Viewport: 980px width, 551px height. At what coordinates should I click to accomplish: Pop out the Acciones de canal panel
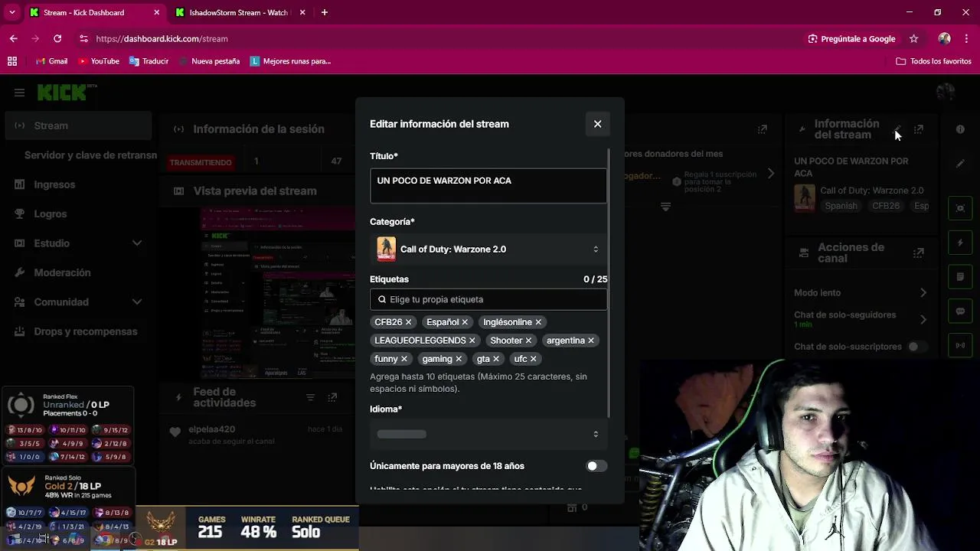click(919, 253)
